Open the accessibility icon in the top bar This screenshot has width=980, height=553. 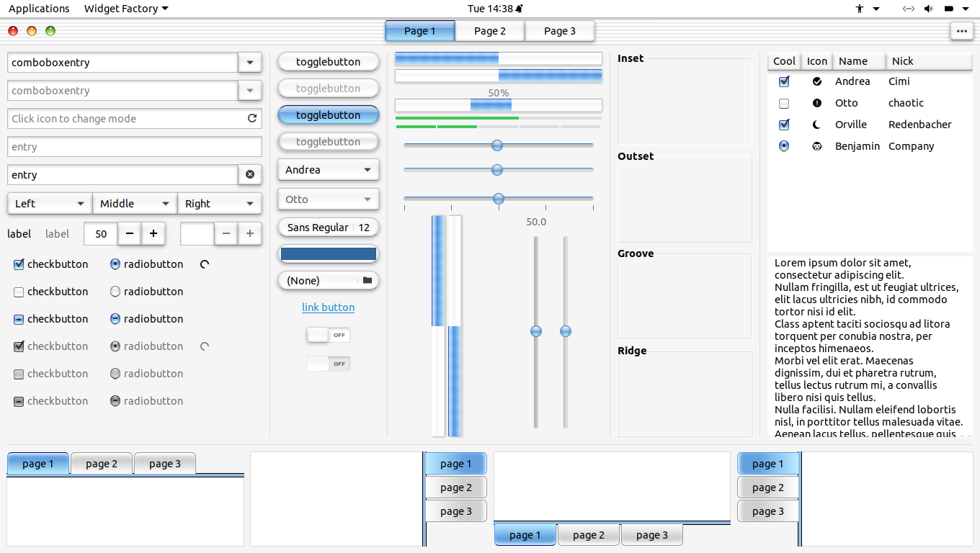(x=860, y=9)
